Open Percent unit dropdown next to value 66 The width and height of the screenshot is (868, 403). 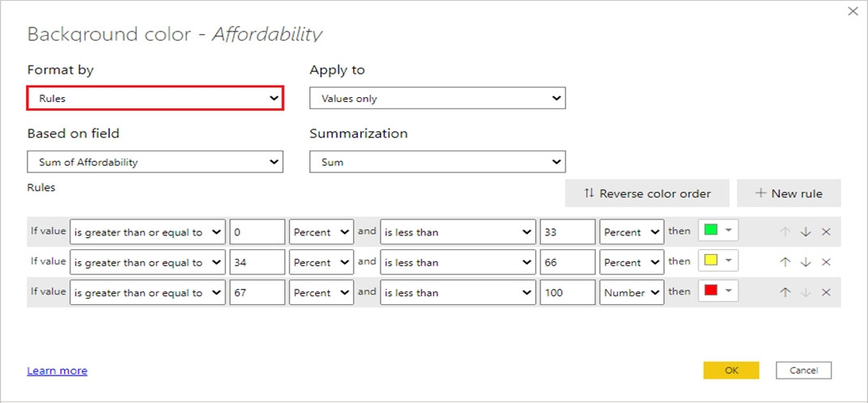pos(632,262)
